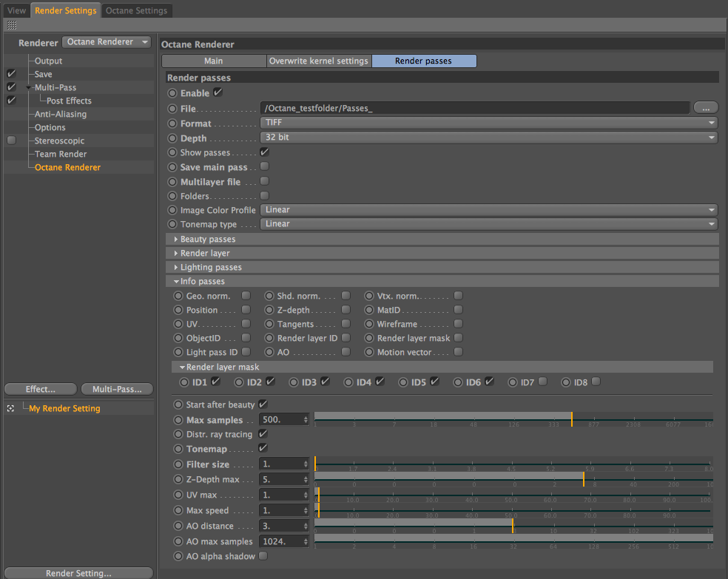Click the Effect... button
The height and width of the screenshot is (579, 728).
pos(41,389)
